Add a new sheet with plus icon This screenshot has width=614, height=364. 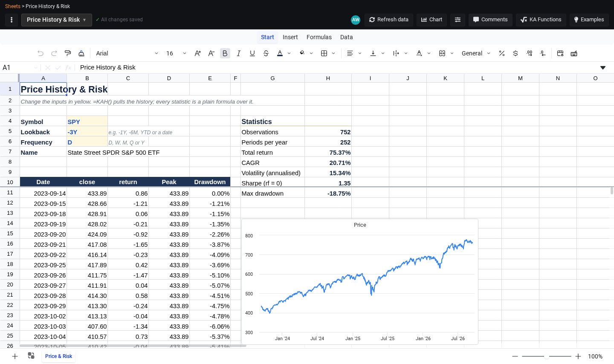click(x=15, y=356)
